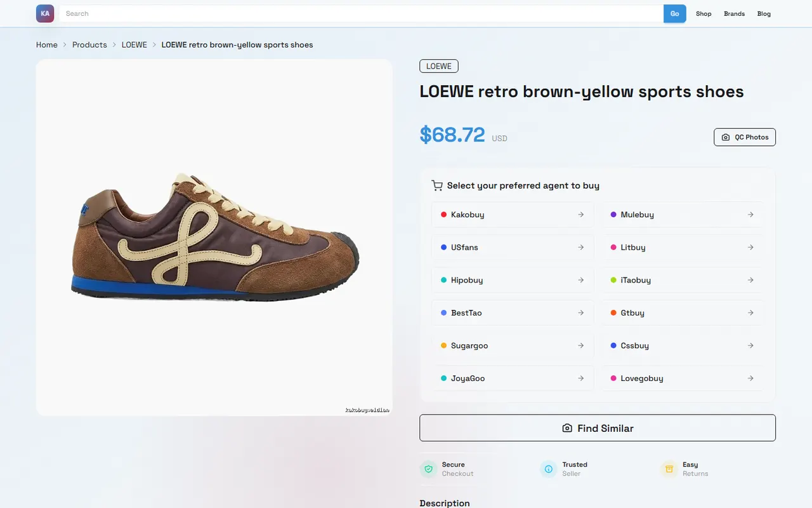Viewport: 812px width, 508px height.
Task: Click the arrow icon next to Lovegobuy
Action: 750,378
